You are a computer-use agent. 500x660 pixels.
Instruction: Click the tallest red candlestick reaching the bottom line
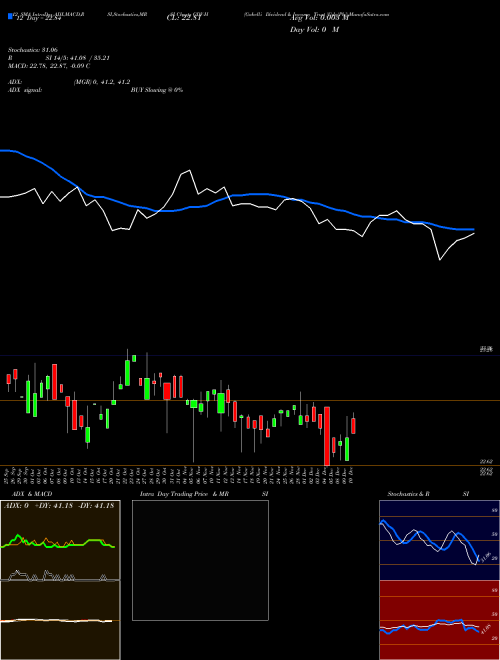[x=327, y=436]
